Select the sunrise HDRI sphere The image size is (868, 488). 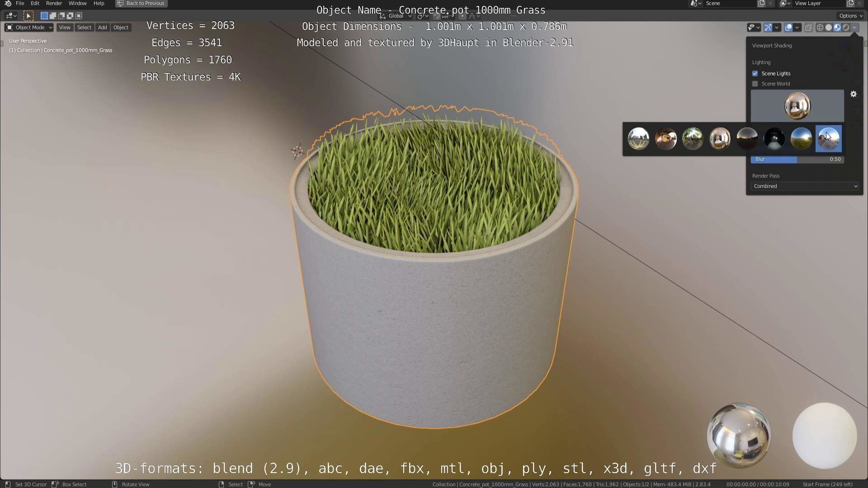pyautogui.click(x=801, y=138)
